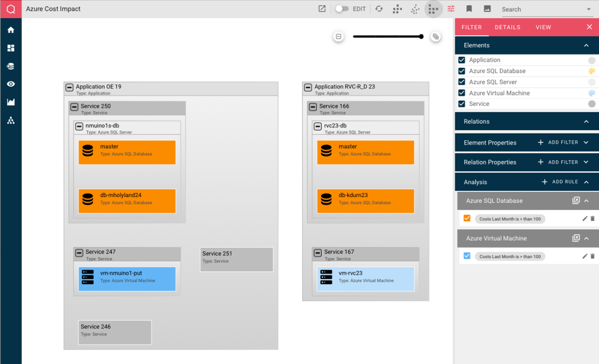Click ADD FILTER for Element Properties
The height and width of the screenshot is (364, 599).
click(558, 142)
